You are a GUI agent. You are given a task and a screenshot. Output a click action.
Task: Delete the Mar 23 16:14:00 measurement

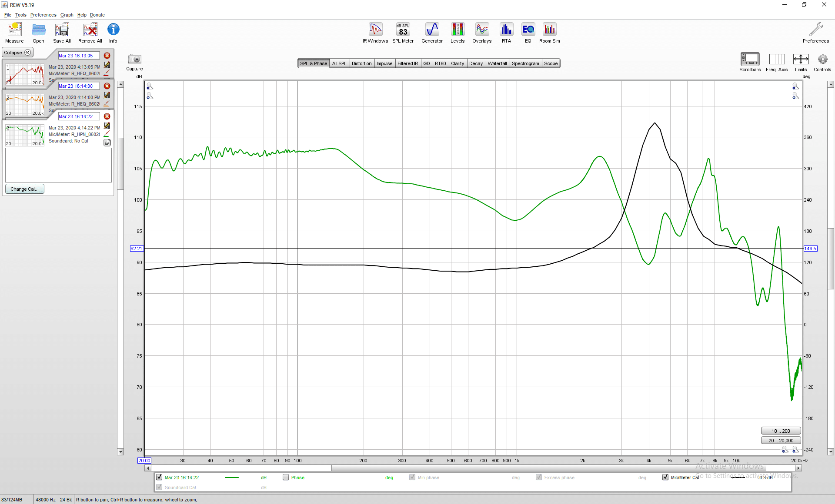pos(107,86)
